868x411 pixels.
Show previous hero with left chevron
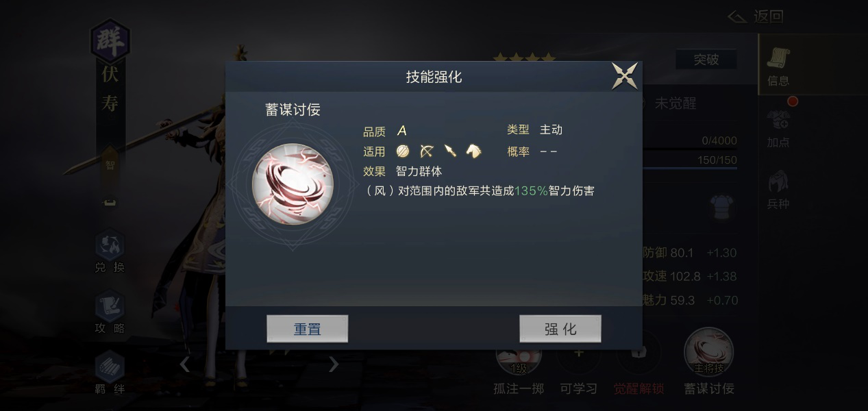pyautogui.click(x=185, y=364)
